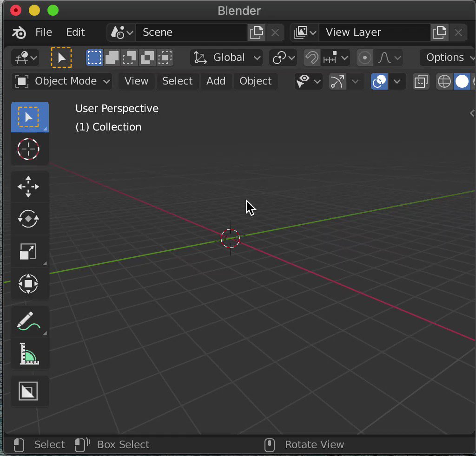Open the Blender logo menu
Image resolution: width=476 pixels, height=456 pixels.
[x=19, y=33]
